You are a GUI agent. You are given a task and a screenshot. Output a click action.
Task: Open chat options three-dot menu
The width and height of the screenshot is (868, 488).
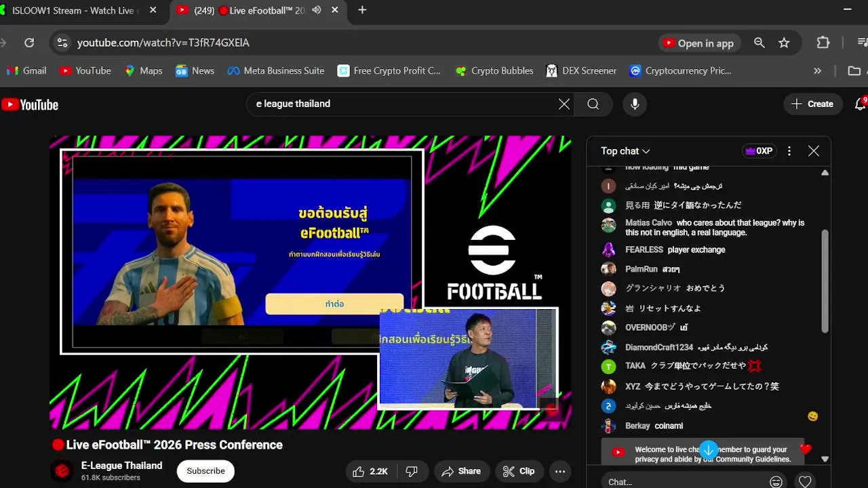coord(789,151)
